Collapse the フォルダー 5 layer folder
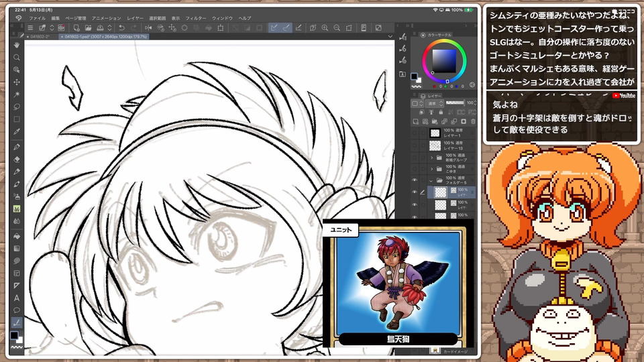 coord(431,180)
